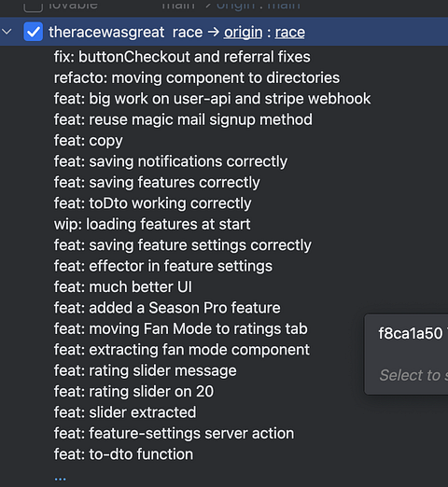Show more commits via the ellipsis

click(x=60, y=479)
